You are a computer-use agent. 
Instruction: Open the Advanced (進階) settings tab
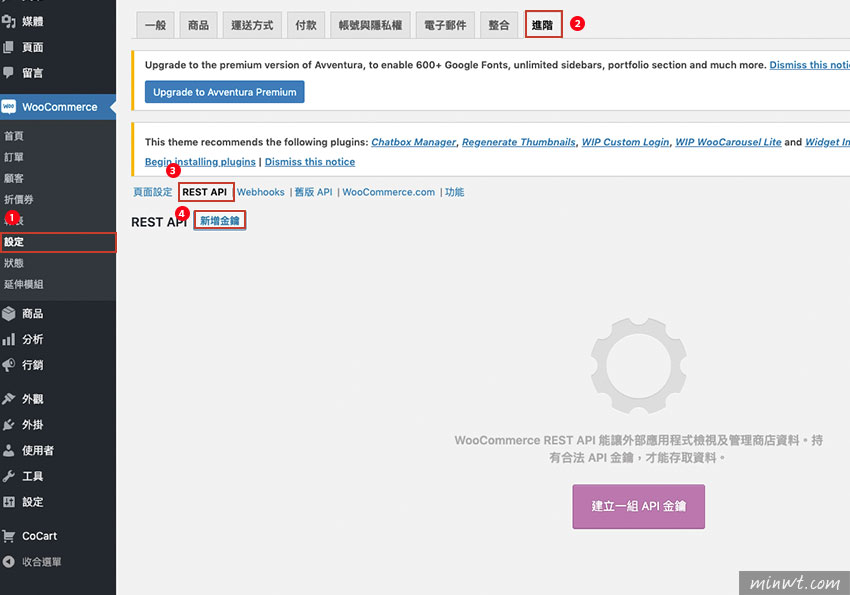(x=543, y=25)
